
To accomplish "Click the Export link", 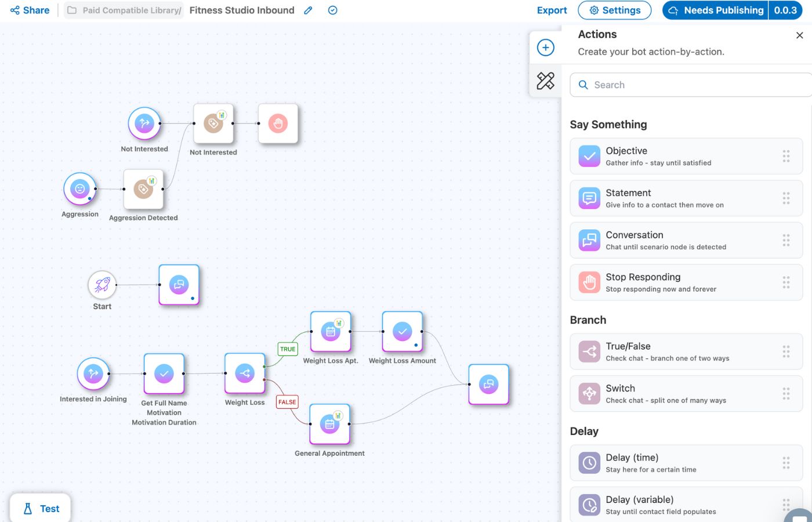I will [x=552, y=10].
